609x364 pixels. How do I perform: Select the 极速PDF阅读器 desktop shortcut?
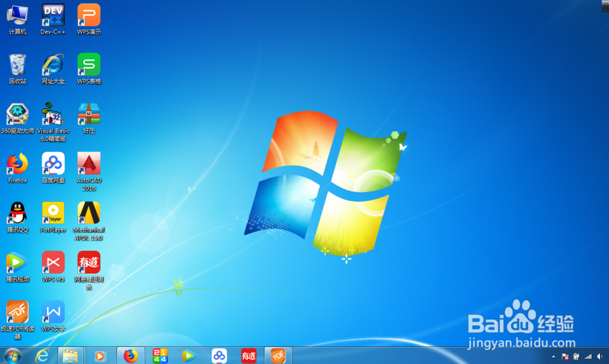coord(18,321)
